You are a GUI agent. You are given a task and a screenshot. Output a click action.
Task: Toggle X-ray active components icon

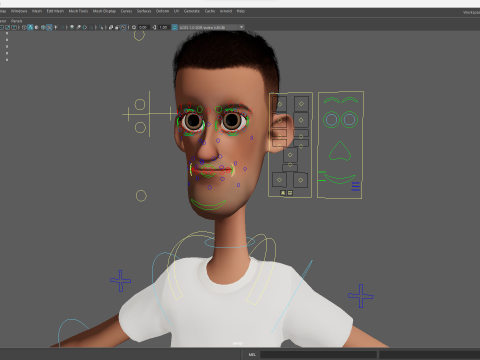(117, 27)
